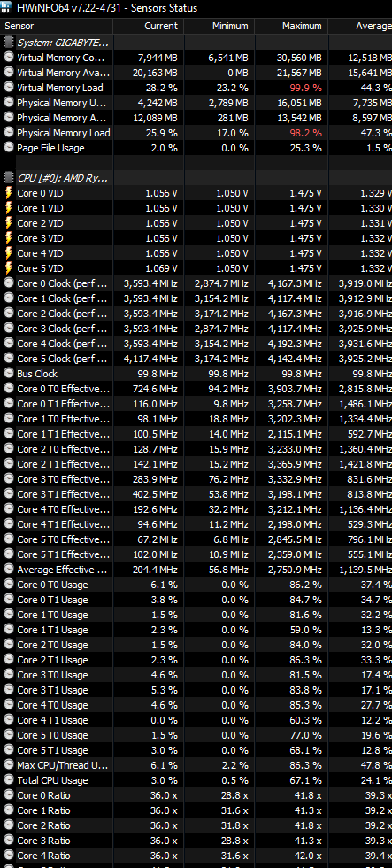Screen dimensions: 392x868
Task: Select the Core 4 T0 Effective row label
Action: (64, 508)
